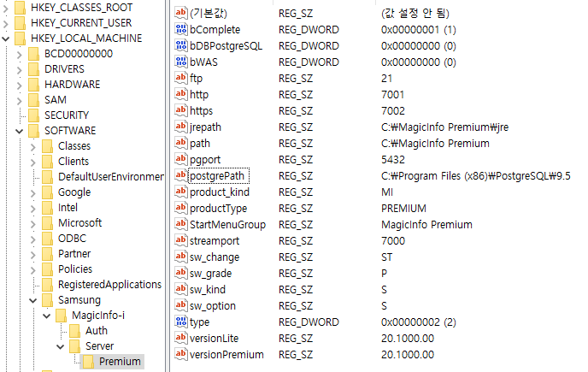
Task: Click the string icon beside sw_change
Action: [x=180, y=257]
